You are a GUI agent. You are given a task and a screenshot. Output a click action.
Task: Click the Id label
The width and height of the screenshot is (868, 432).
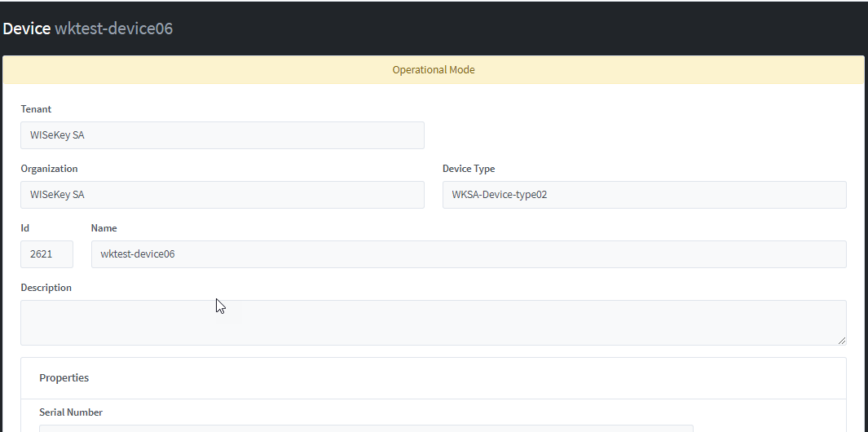(25, 228)
